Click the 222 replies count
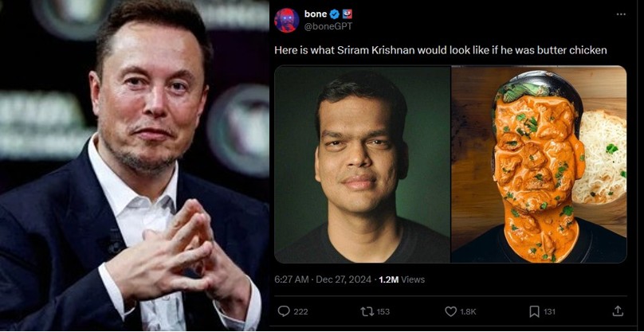 [300, 311]
